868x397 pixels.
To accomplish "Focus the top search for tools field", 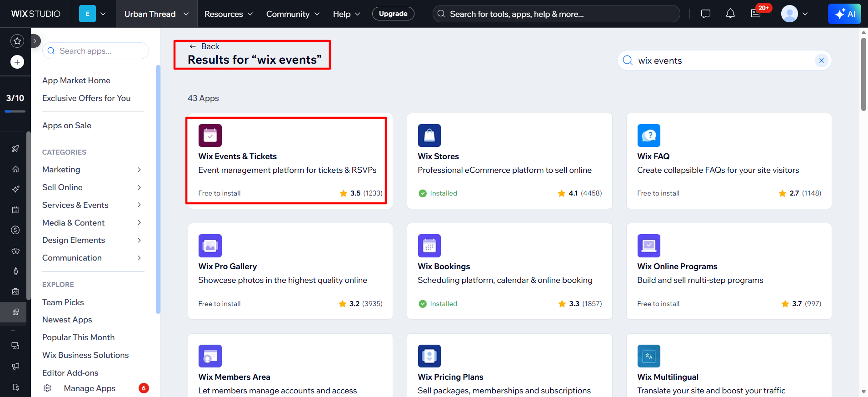I will click(556, 14).
